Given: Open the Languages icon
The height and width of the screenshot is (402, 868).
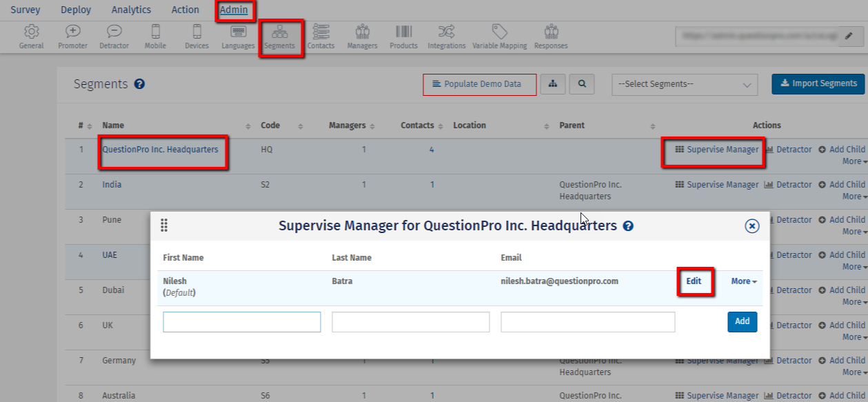Looking at the screenshot, I should tap(239, 37).
